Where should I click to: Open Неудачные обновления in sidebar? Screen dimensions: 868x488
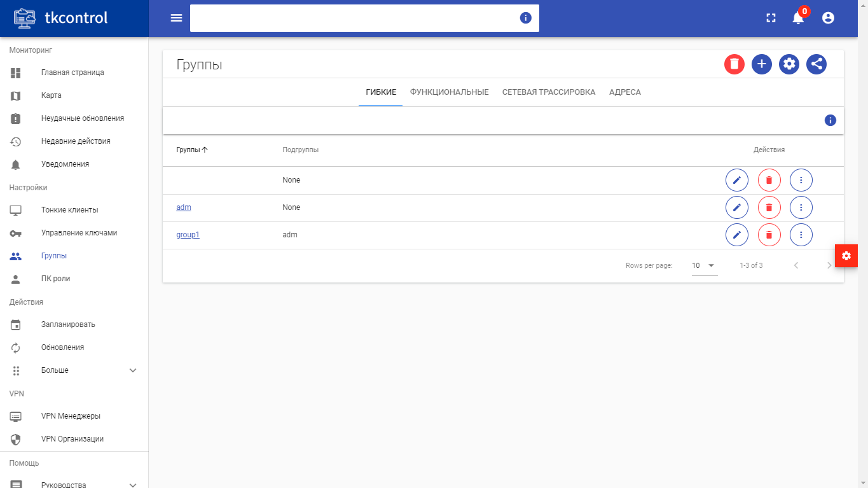point(74,118)
